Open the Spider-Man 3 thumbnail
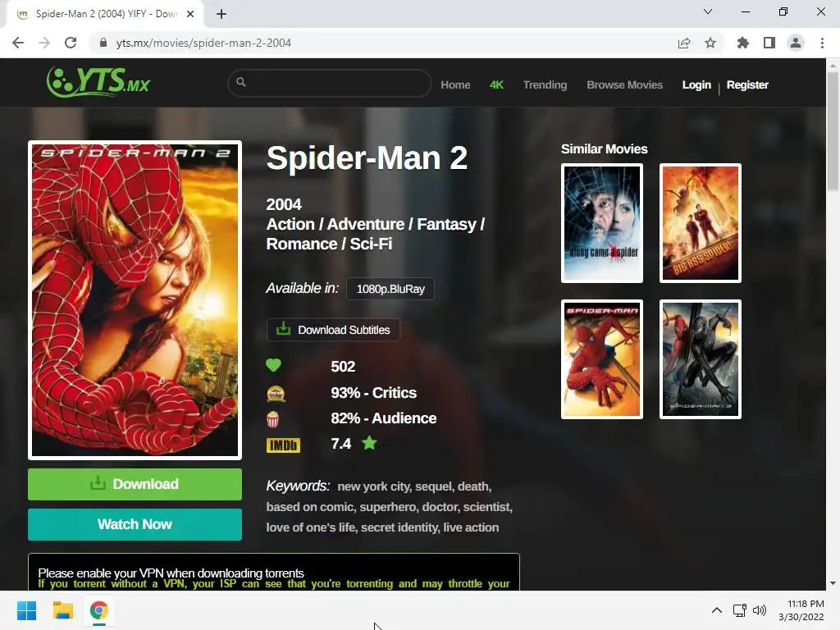The height and width of the screenshot is (630, 840). tap(701, 359)
